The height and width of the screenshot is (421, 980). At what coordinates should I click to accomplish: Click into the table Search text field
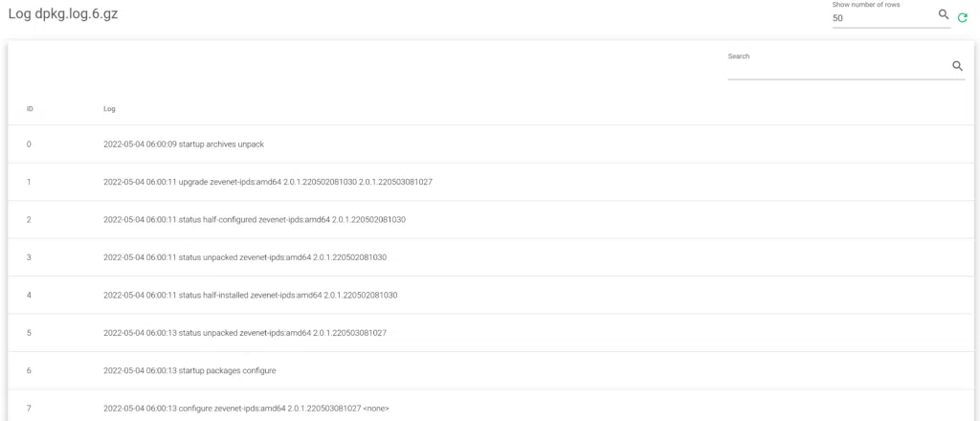(837, 67)
